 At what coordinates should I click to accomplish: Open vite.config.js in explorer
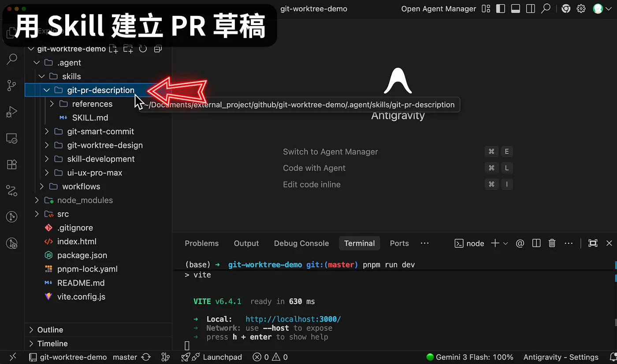pyautogui.click(x=81, y=297)
